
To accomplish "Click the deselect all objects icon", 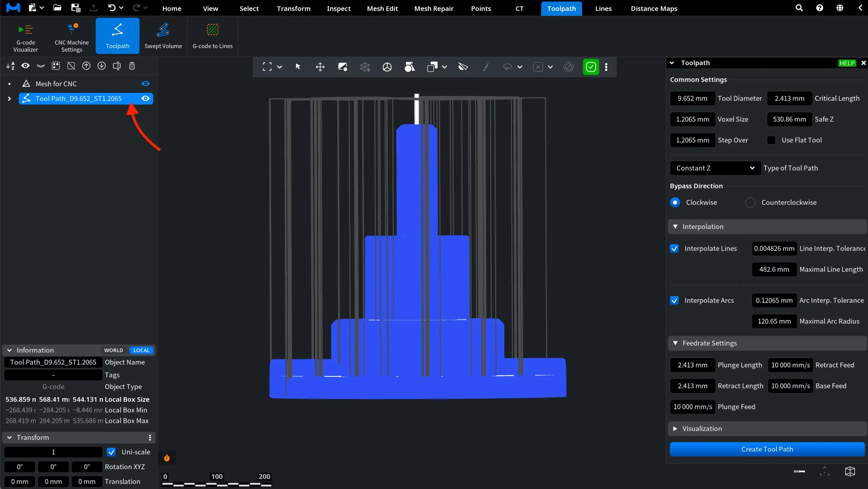I will [x=71, y=66].
